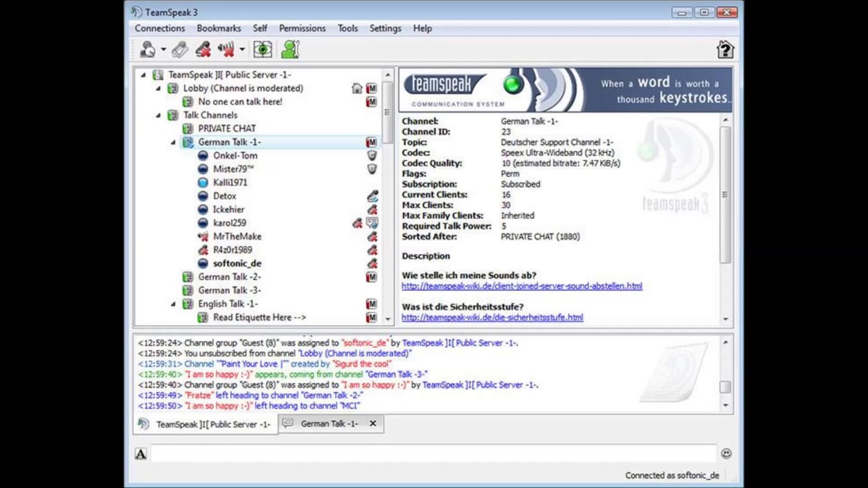Open the Permissions menu
Viewport: 868px width, 488px height.
coord(302,28)
